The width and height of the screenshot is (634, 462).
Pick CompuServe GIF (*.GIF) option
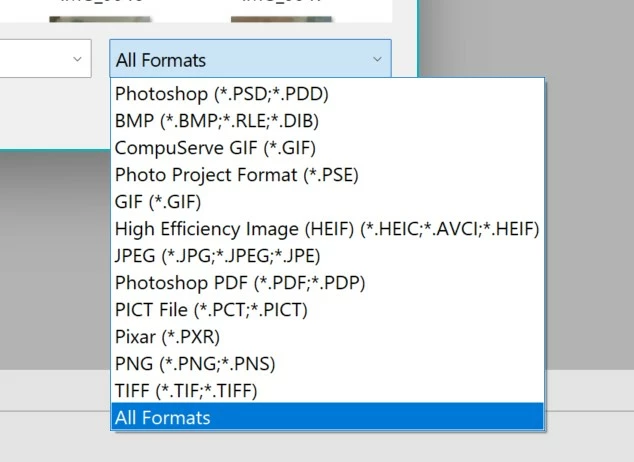pos(328,148)
